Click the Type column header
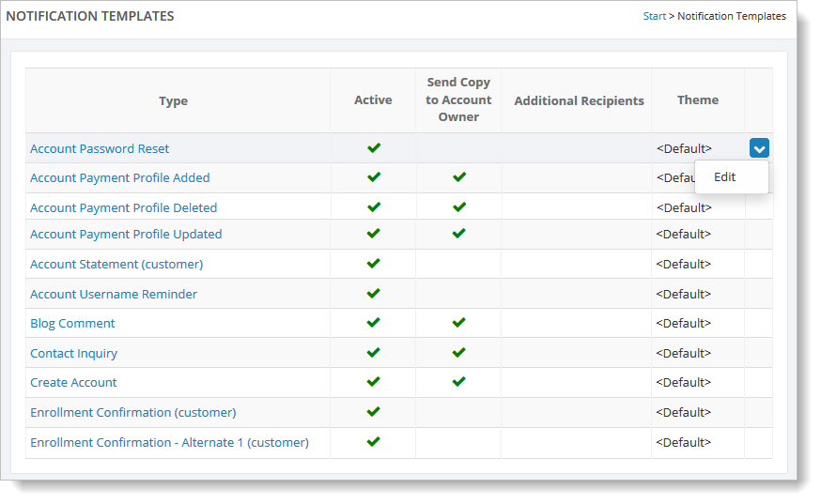Viewport: 821px width, 504px height. click(x=173, y=100)
